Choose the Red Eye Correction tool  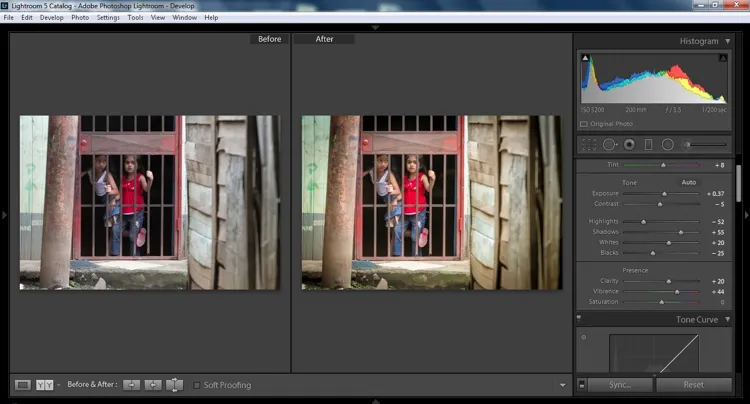pyautogui.click(x=629, y=145)
